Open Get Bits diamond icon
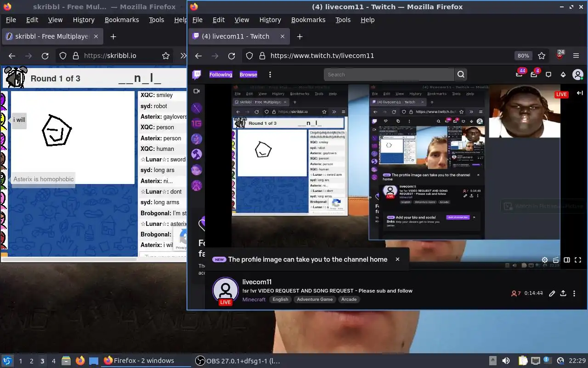588x368 pixels. coord(563,75)
